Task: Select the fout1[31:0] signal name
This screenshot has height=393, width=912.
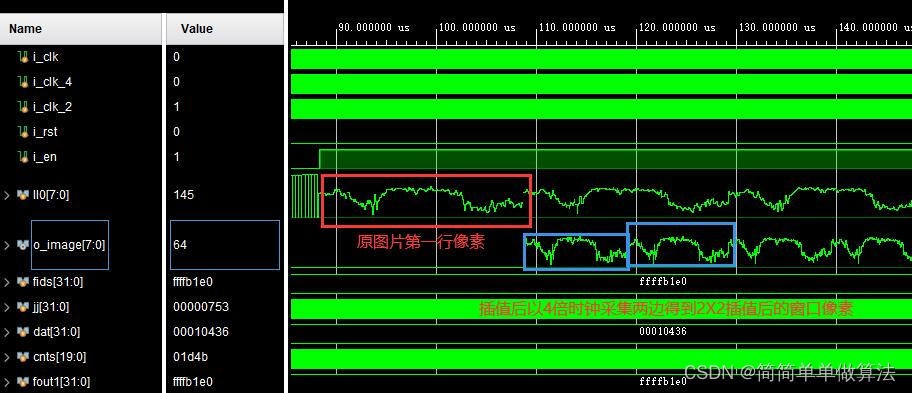Action: point(62,382)
